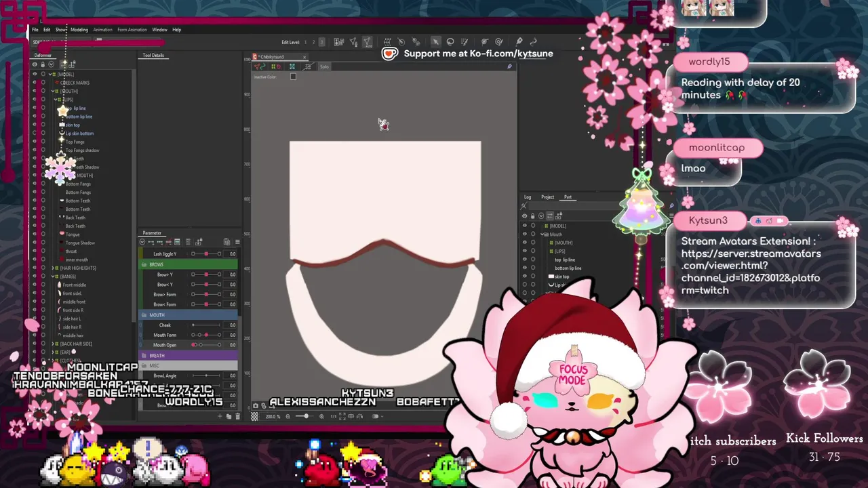Click the zoom out magnifier icon
868x488 pixels.
pos(288,416)
